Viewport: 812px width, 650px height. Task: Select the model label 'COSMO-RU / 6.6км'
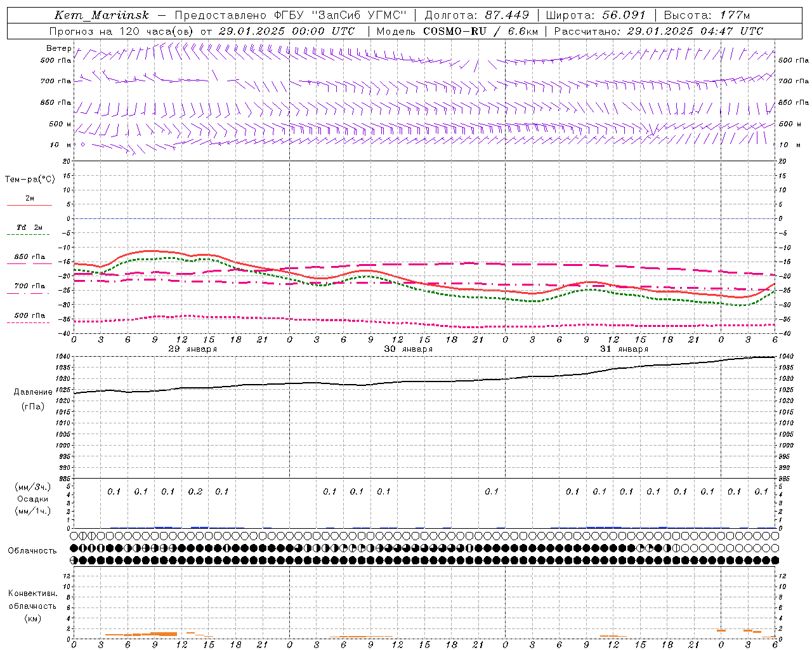point(481,31)
